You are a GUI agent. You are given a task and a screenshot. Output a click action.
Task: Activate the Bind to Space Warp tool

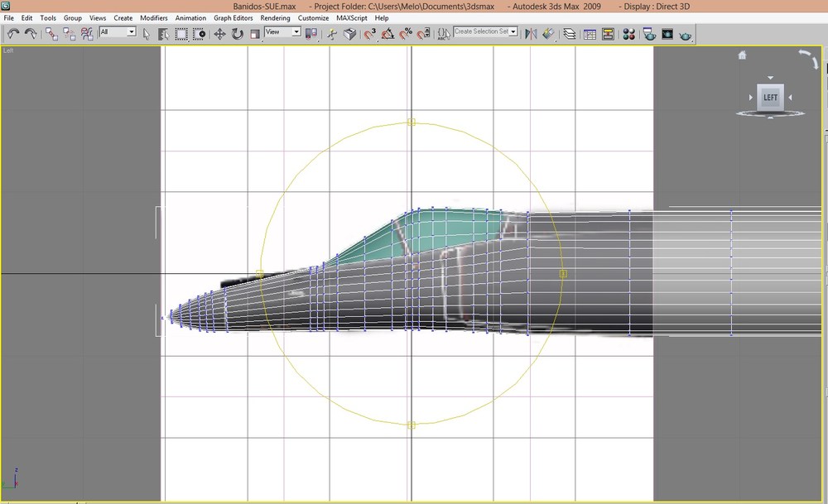[x=87, y=34]
